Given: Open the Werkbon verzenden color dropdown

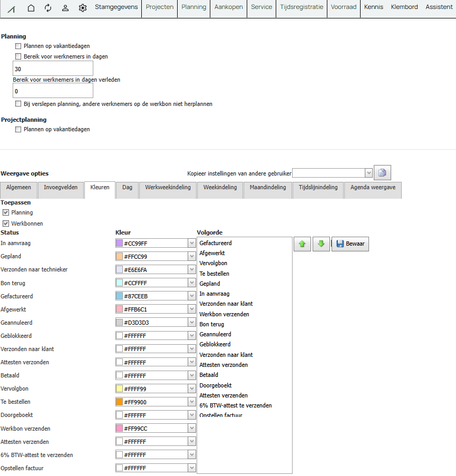Looking at the screenshot, I should tap(191, 429).
